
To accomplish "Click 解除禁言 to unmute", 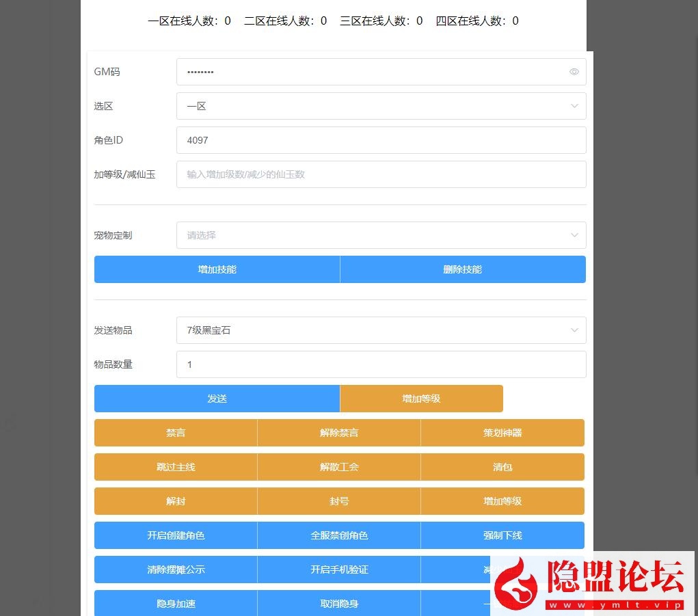I will click(339, 433).
